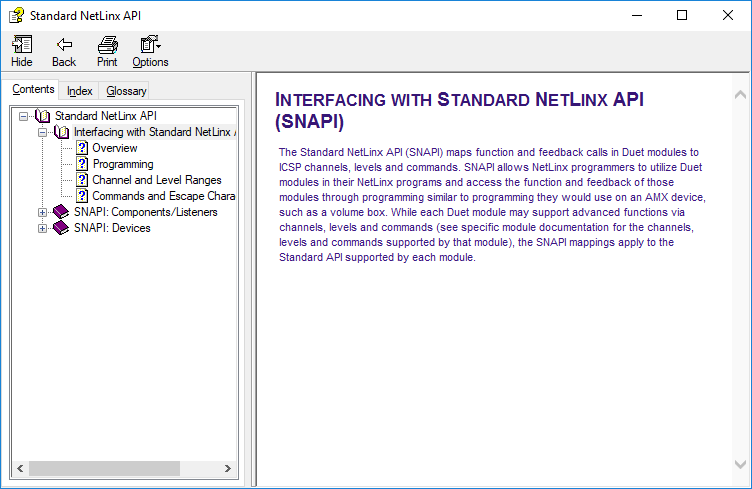This screenshot has width=752, height=489.
Task: Click the question mark icon beside Overview
Action: pos(82,148)
